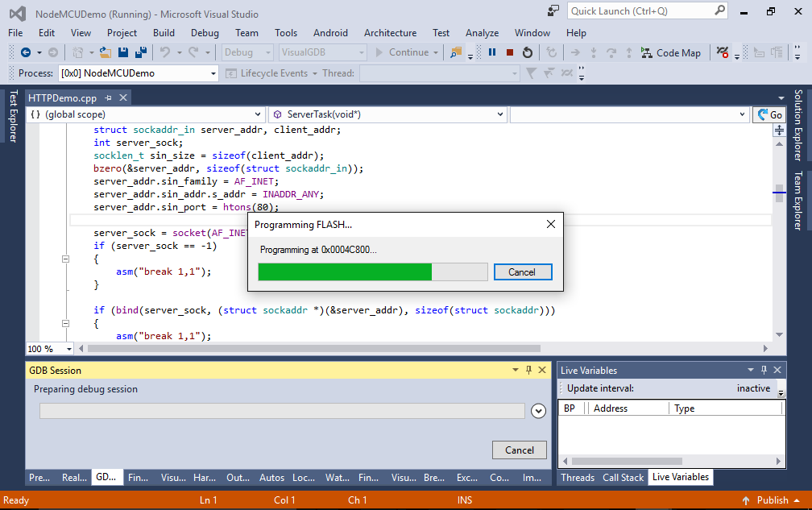Click the Quick Launch magnifier icon
This screenshot has width=812, height=510.
(720, 10)
